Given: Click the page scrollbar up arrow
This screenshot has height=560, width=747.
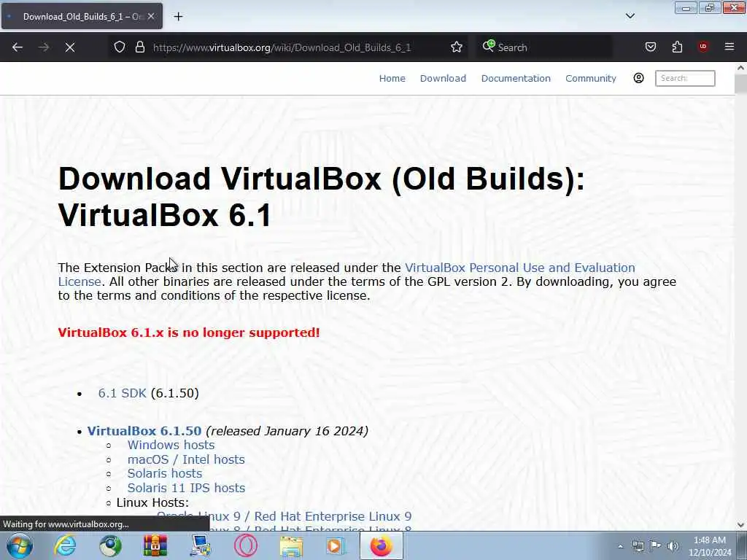Looking at the screenshot, I should pyautogui.click(x=740, y=68).
